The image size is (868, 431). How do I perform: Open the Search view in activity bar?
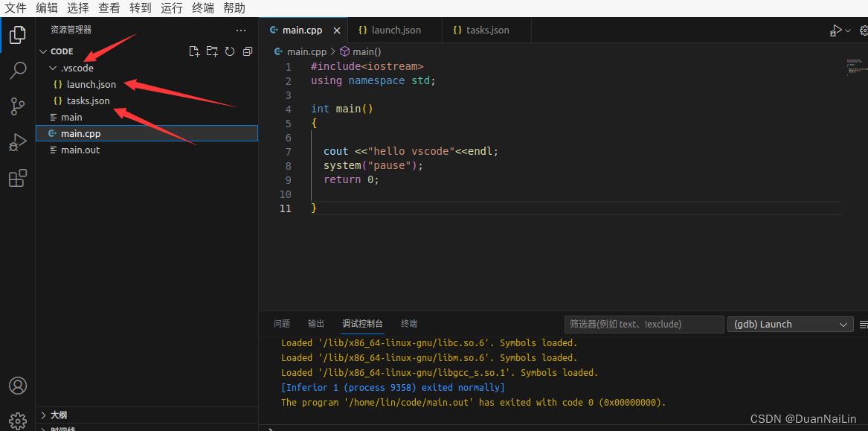(x=18, y=71)
